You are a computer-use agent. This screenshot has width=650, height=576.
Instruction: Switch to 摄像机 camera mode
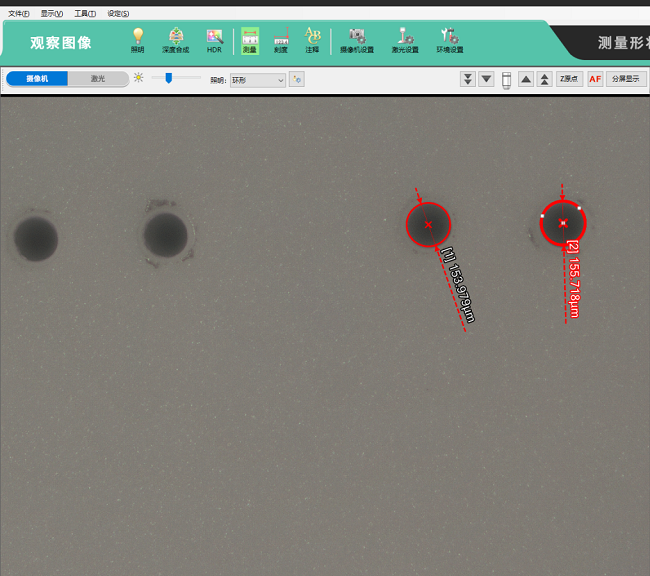(37, 78)
